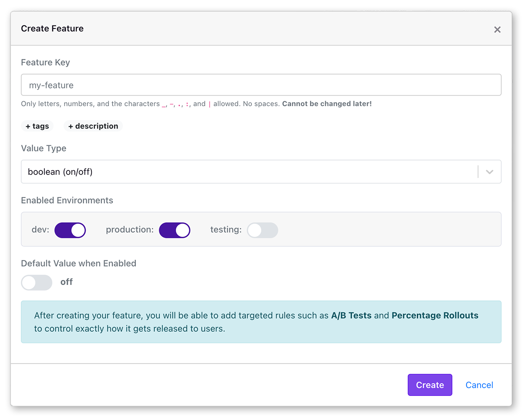The image size is (525, 420).
Task: Select the boolean (on/off) value type field
Action: coord(167,171)
